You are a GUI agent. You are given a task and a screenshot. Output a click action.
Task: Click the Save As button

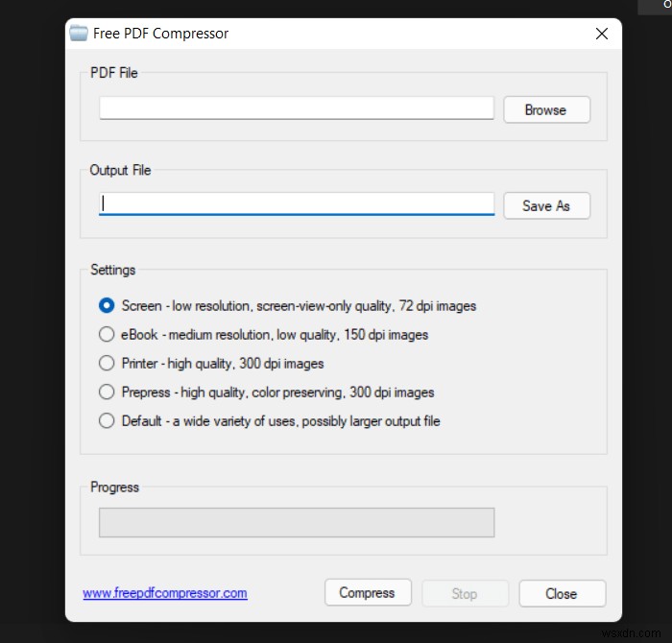tap(546, 205)
